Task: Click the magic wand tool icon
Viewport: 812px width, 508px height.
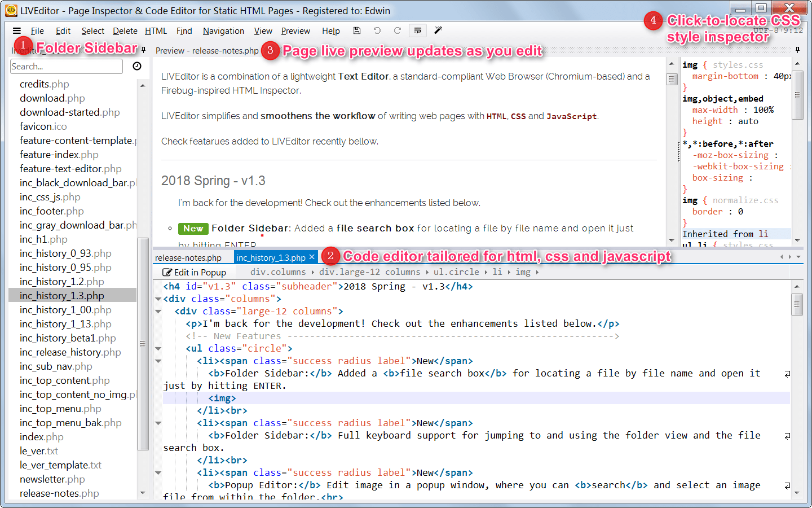Action: pyautogui.click(x=438, y=30)
